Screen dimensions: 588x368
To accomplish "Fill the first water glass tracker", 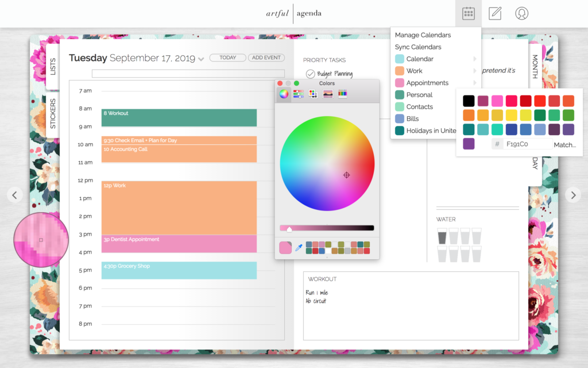I will 442,236.
